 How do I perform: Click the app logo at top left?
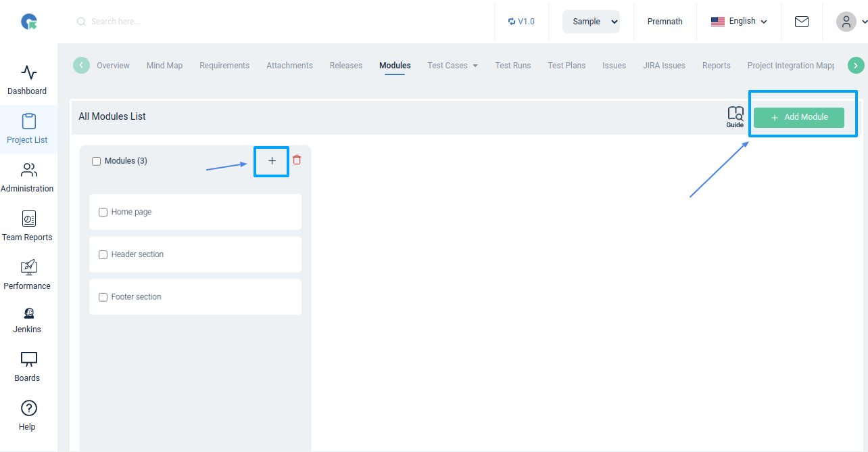[x=29, y=22]
